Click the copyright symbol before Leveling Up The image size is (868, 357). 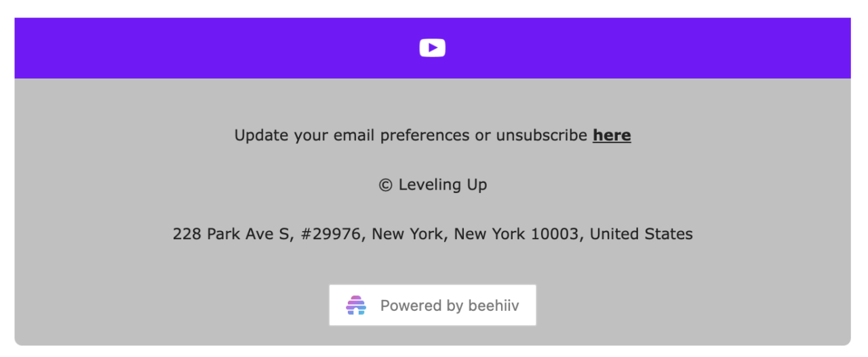click(x=385, y=185)
